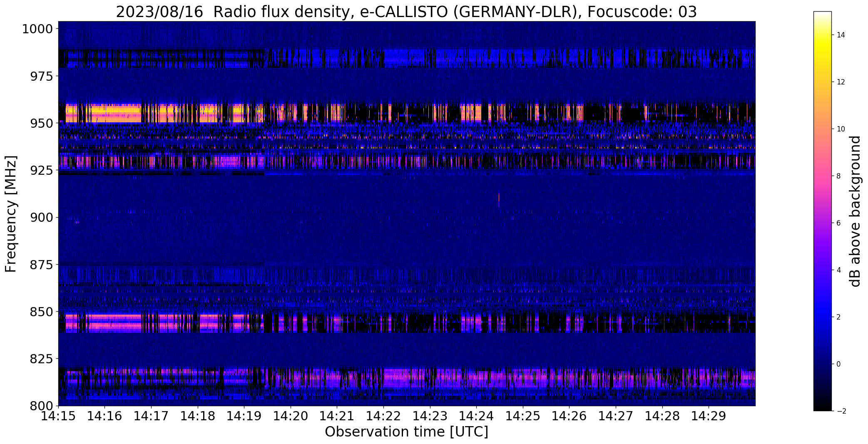Click the 14:23 time tick label
868x444 pixels.
[430, 416]
